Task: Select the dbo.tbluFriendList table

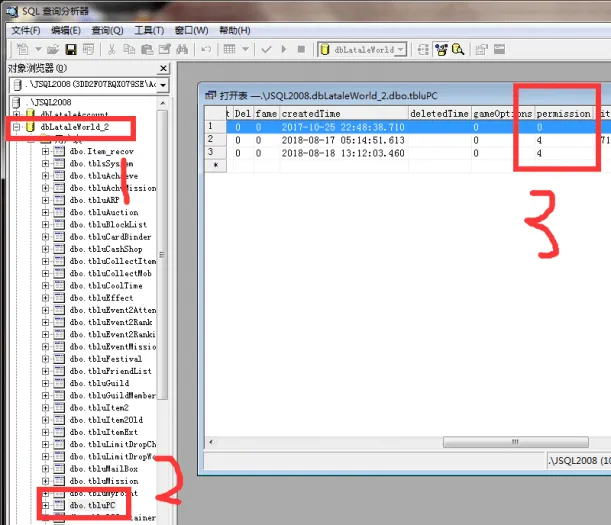Action: (111, 371)
